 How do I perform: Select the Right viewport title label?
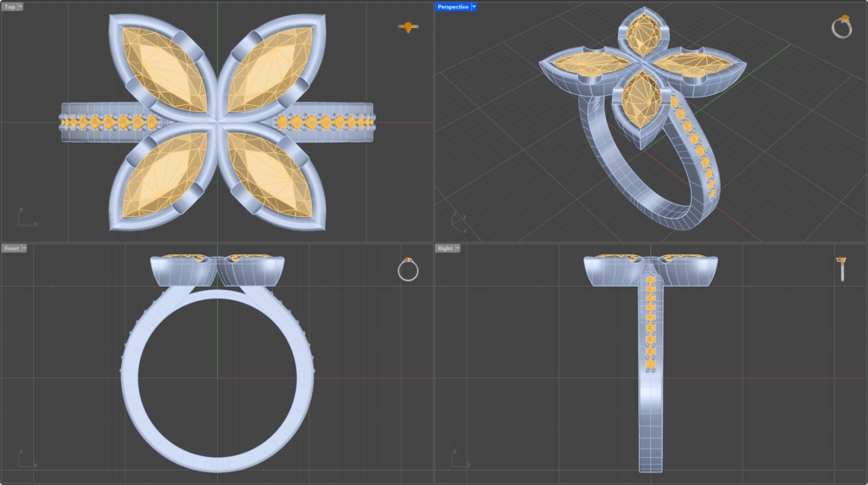pos(445,248)
